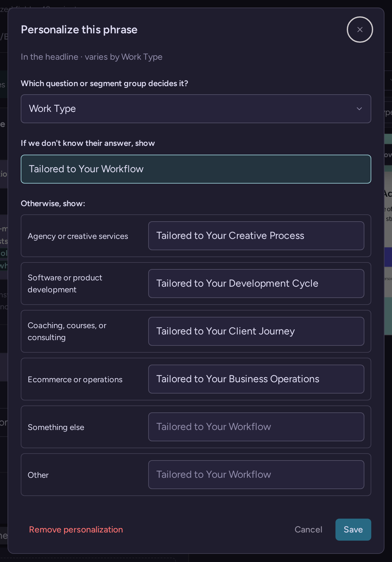Click the Other row label
392x562 pixels.
(38, 475)
